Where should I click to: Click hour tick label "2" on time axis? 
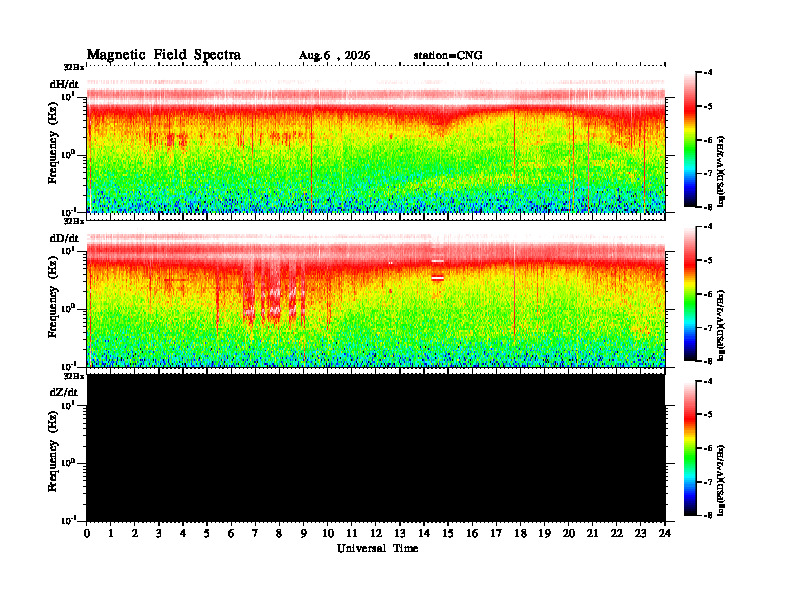click(x=135, y=533)
